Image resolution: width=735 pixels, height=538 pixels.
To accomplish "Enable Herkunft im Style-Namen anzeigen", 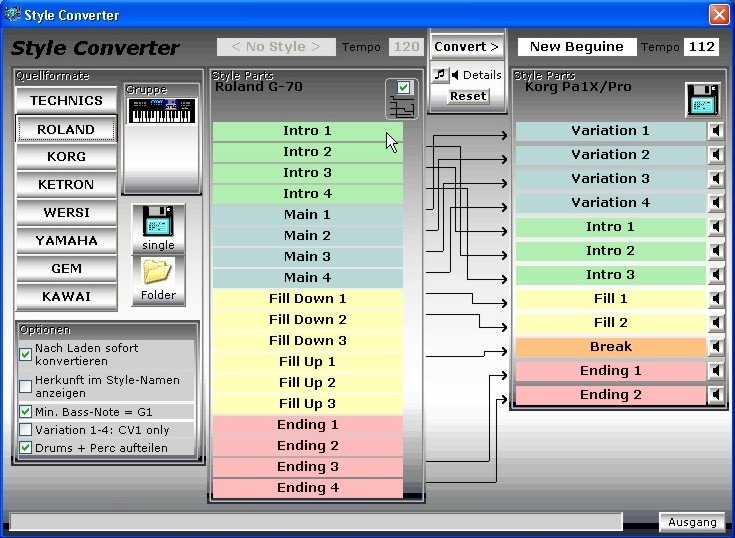I will (x=26, y=387).
